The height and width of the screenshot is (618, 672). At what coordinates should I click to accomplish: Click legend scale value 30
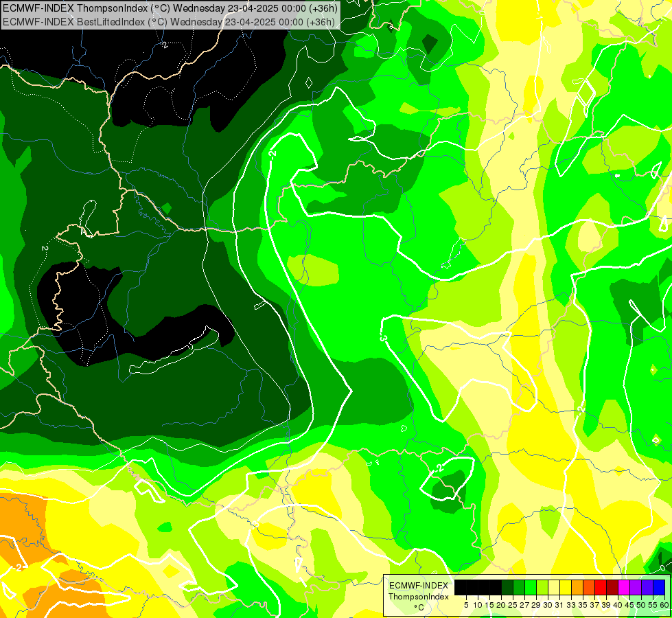(548, 605)
